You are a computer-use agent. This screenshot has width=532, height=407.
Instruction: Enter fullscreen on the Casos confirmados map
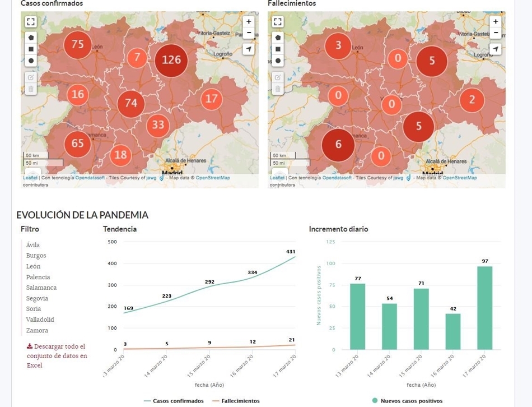point(31,21)
